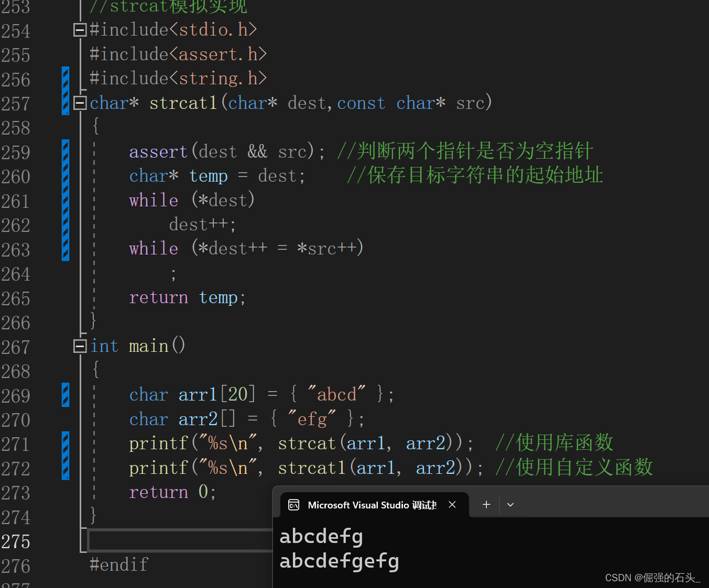Collapse the #include block at line 254
The height and width of the screenshot is (588, 709).
[80, 30]
